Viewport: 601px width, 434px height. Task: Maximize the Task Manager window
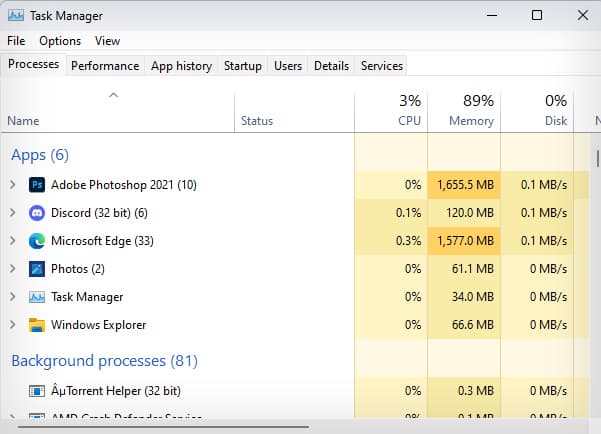point(537,16)
